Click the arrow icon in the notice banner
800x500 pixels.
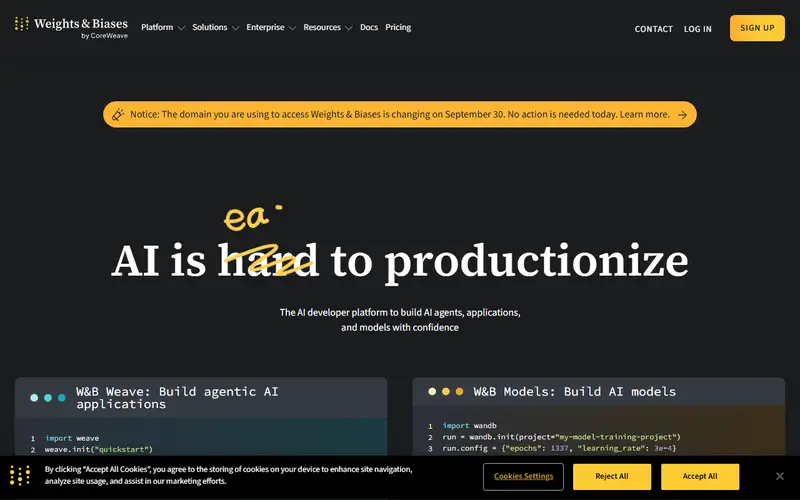[682, 115]
